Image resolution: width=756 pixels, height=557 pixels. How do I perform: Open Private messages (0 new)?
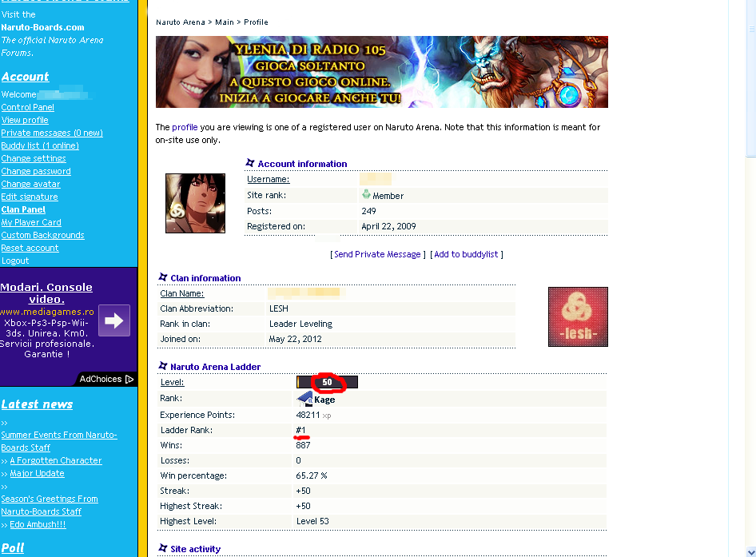(52, 133)
